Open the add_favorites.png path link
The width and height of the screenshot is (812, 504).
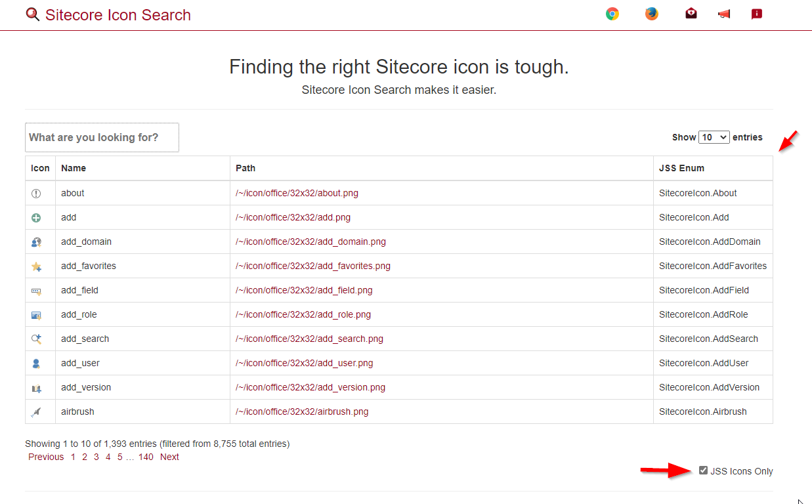pos(313,266)
